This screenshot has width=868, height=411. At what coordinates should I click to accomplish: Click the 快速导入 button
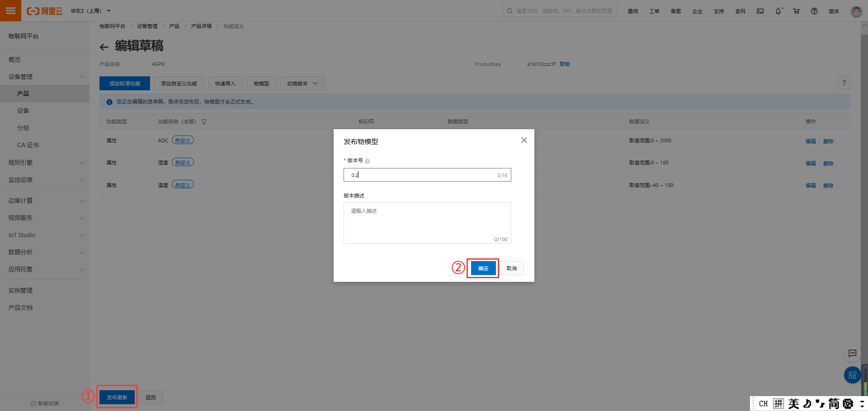[x=225, y=84]
